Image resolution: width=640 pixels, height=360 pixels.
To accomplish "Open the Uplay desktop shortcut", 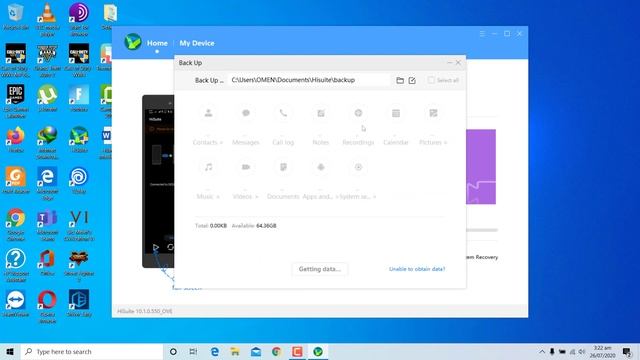I will (79, 180).
